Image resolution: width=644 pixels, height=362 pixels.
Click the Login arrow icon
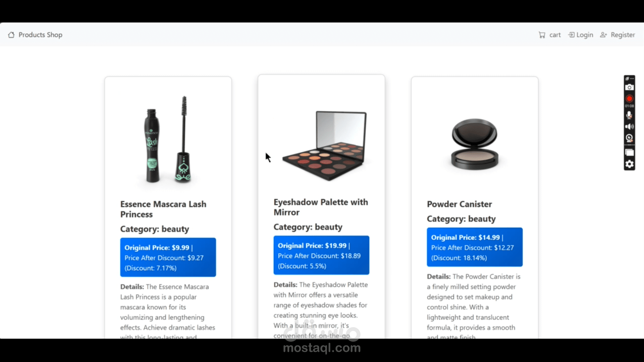pyautogui.click(x=571, y=35)
